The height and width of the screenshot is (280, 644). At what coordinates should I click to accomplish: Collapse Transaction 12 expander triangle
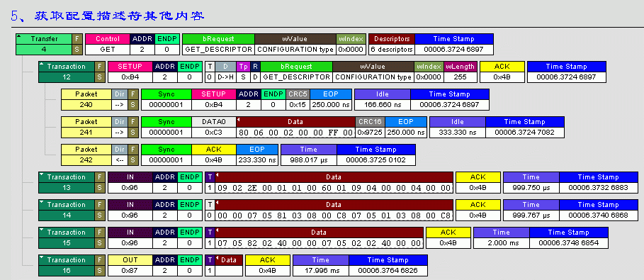click(x=42, y=64)
